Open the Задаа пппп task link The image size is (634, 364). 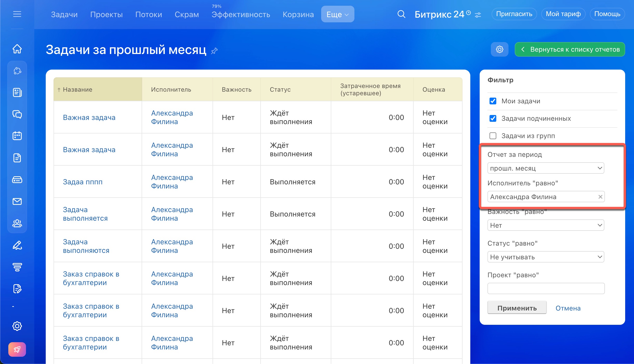point(83,182)
